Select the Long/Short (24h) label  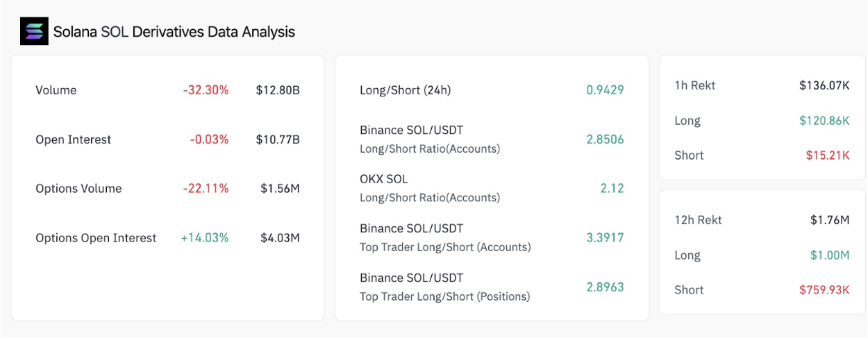coord(406,90)
